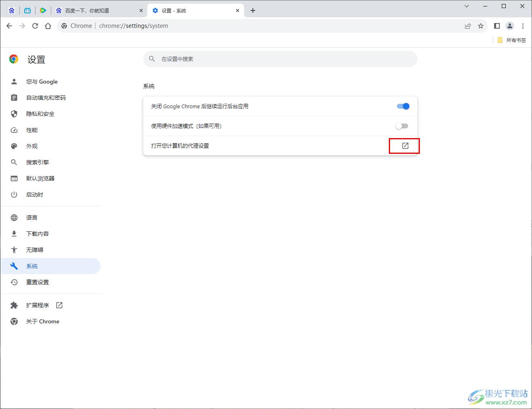Image resolution: width=532 pixels, height=409 pixels.
Task: Share this page via share icon
Action: pos(468,26)
